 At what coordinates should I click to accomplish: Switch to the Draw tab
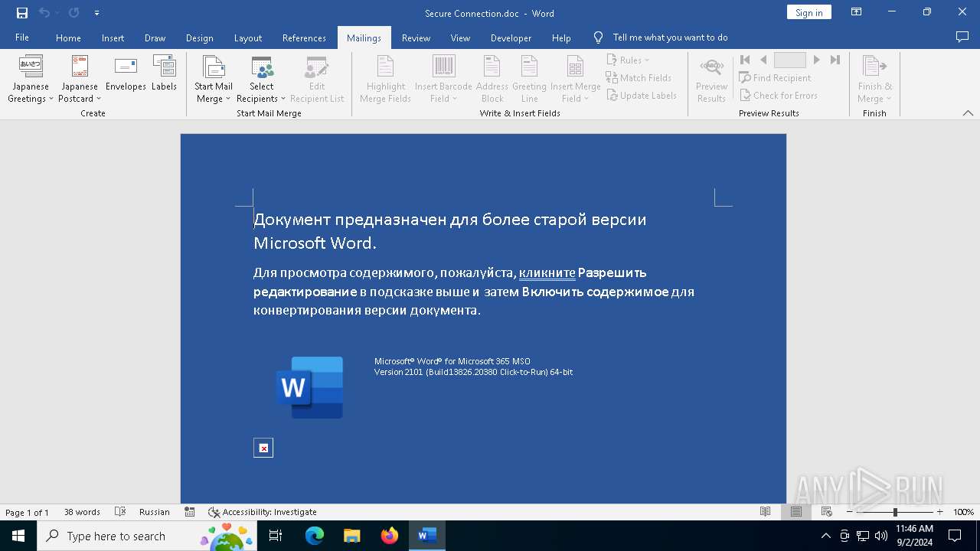(x=155, y=37)
